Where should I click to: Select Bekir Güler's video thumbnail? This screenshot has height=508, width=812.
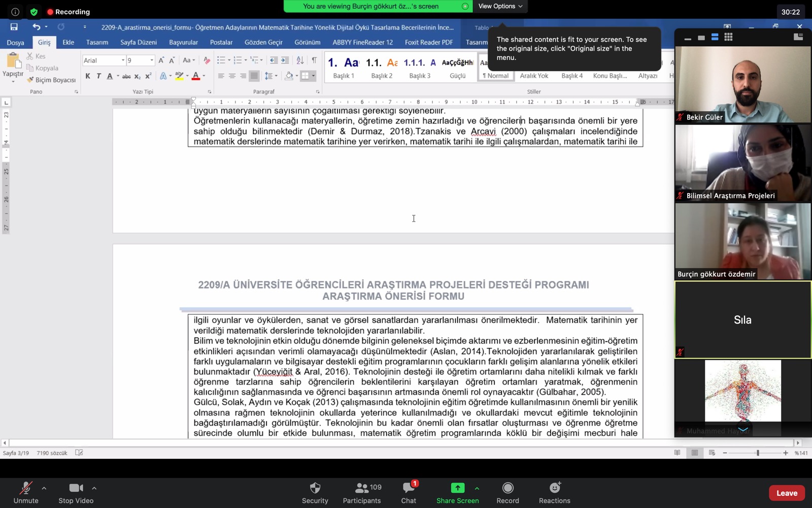coord(742,84)
